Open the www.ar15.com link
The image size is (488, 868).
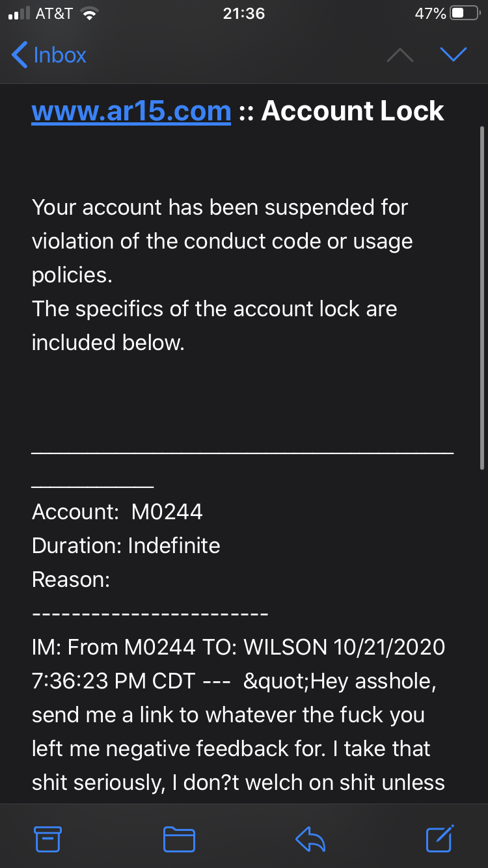coord(131,111)
